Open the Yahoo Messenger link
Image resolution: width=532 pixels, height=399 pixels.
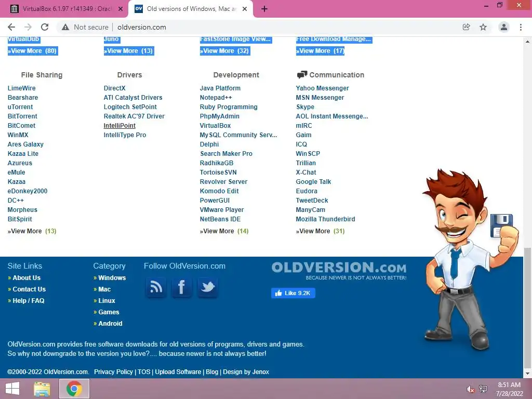[x=322, y=88]
